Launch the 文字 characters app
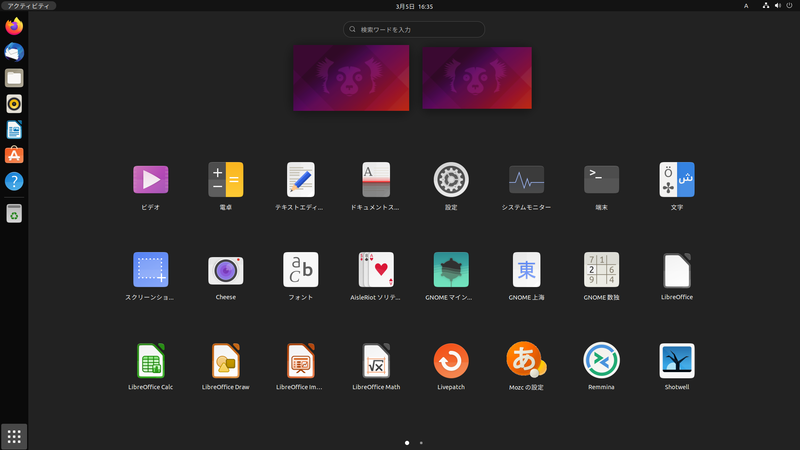Image resolution: width=800 pixels, height=450 pixels. point(677,180)
